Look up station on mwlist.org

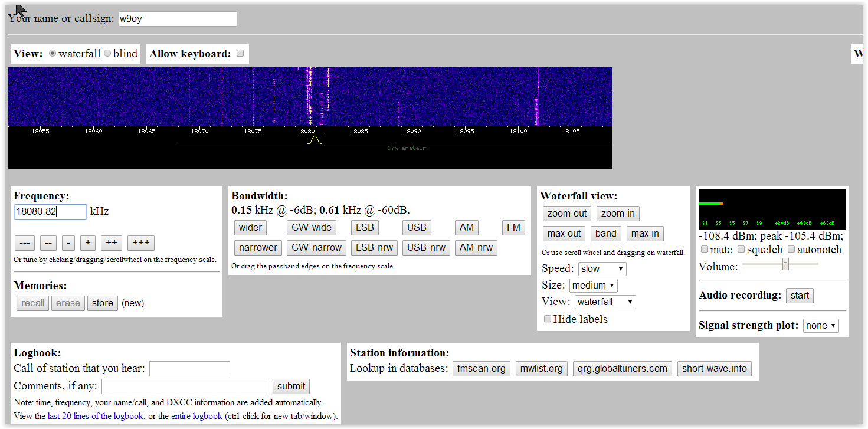pyautogui.click(x=542, y=369)
